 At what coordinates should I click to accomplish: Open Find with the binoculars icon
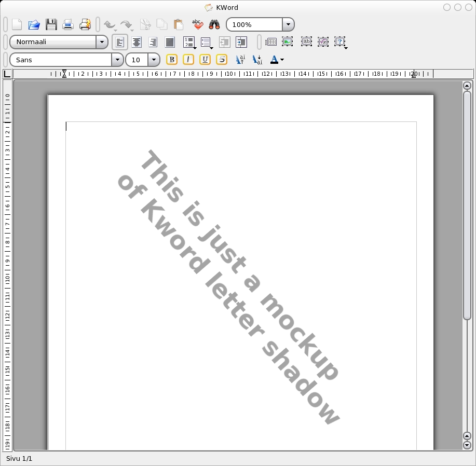214,24
